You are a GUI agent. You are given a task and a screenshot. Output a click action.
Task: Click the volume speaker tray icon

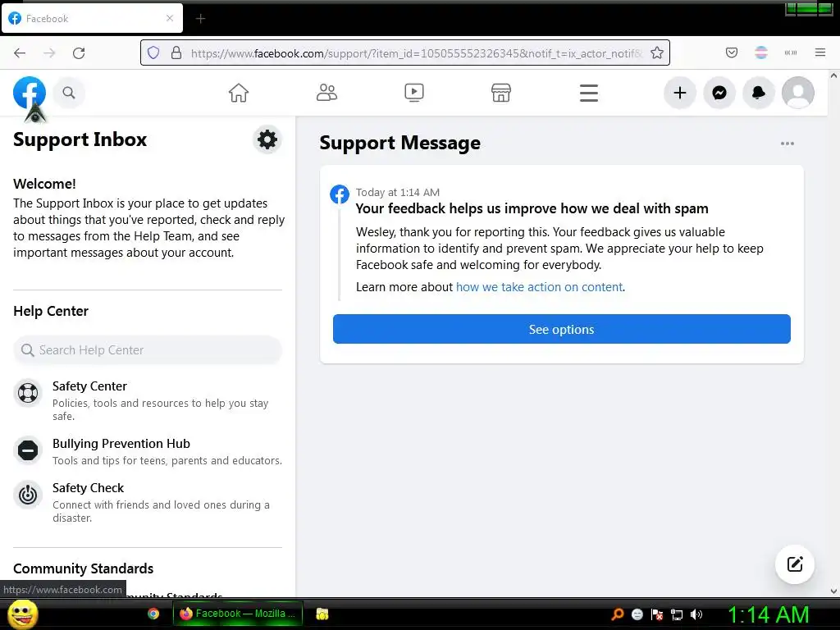click(696, 614)
